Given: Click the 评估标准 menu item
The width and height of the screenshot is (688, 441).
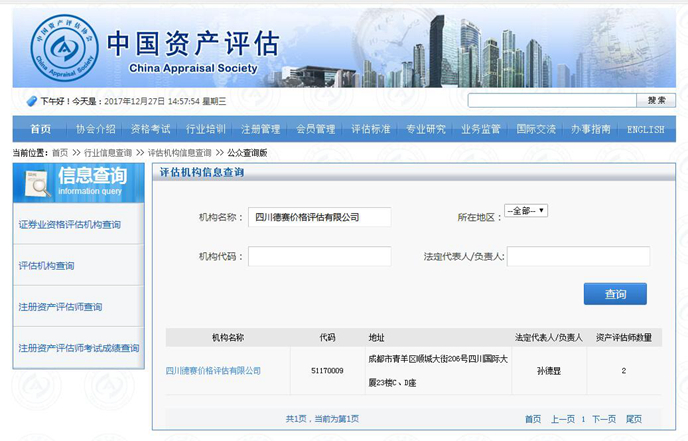Looking at the screenshot, I should (x=371, y=129).
